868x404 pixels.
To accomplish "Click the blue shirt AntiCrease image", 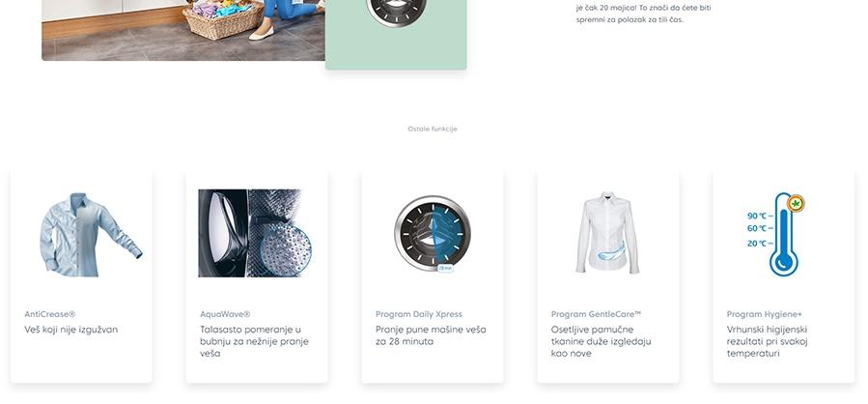I will [91, 235].
